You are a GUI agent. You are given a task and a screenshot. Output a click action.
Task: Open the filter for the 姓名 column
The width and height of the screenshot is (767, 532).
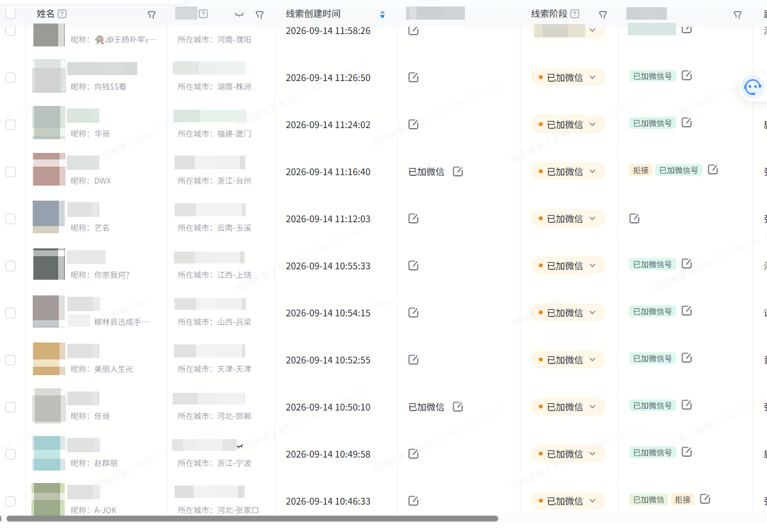click(x=152, y=15)
